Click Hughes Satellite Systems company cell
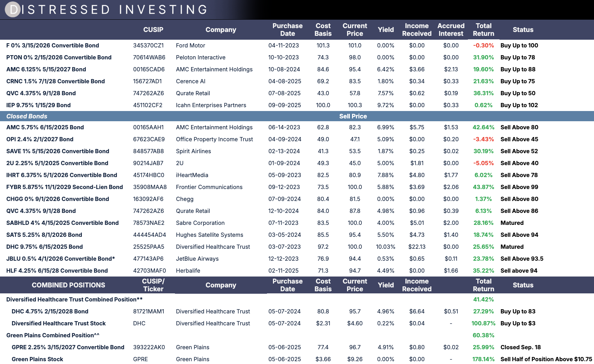Image resolution: width=594 pixels, height=364 pixels. [x=210, y=235]
